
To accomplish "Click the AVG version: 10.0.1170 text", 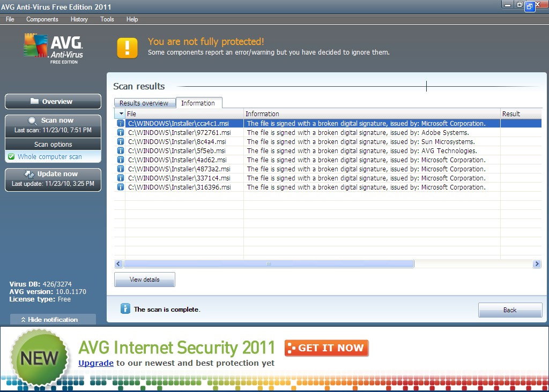I will coord(48,292).
